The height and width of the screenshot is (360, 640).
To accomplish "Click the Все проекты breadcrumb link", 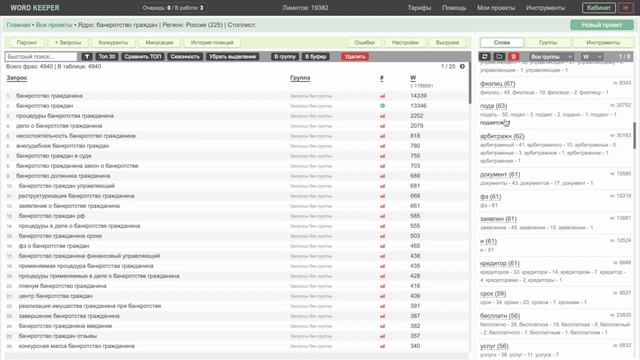I will coord(54,25).
